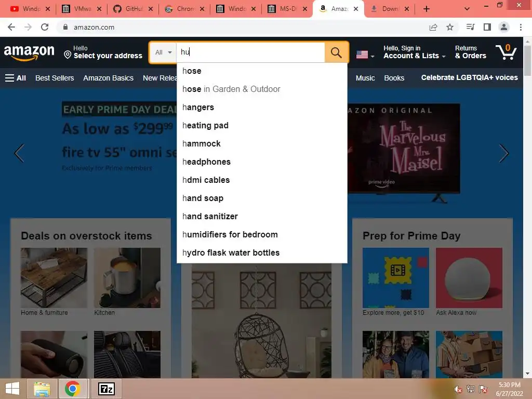Click the orange search magnifier button
The height and width of the screenshot is (399, 532).
pos(336,52)
